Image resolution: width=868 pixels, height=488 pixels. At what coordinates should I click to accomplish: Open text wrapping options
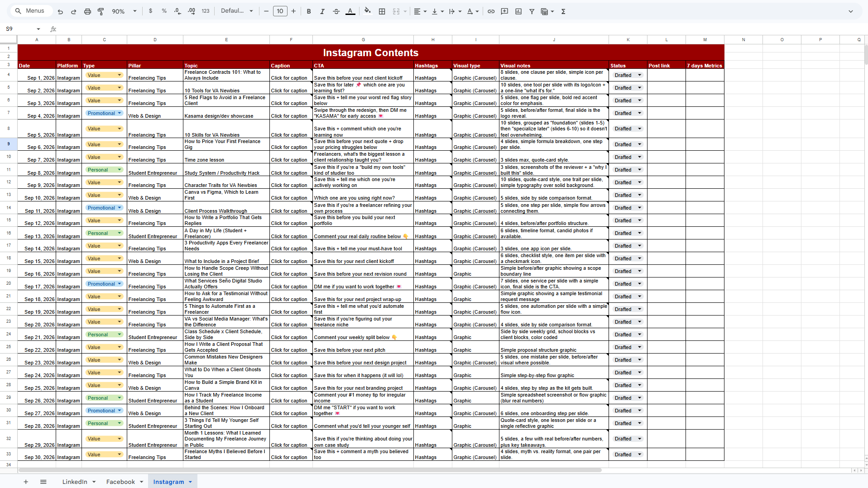pos(455,11)
